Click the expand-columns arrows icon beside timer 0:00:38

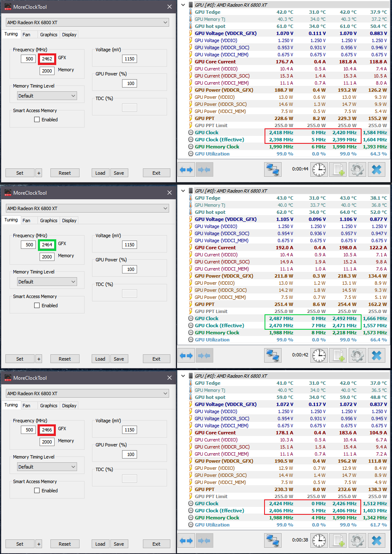[x=186, y=541]
